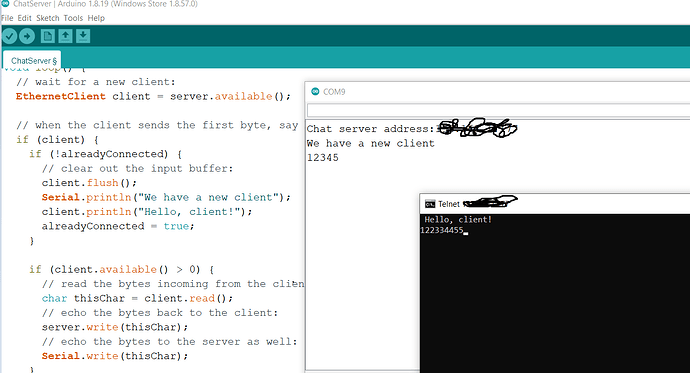The width and height of the screenshot is (690, 373).
Task: Open the Sketch menu
Action: [x=48, y=18]
